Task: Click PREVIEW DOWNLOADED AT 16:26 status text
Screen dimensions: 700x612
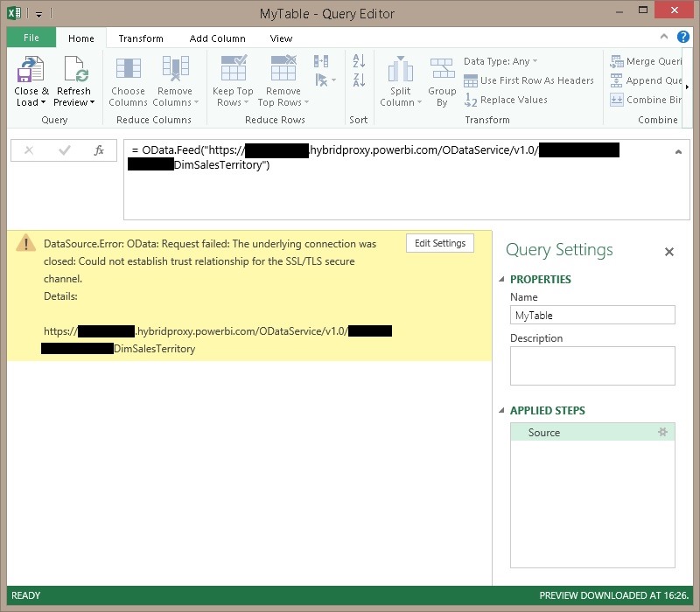Action: click(x=614, y=595)
